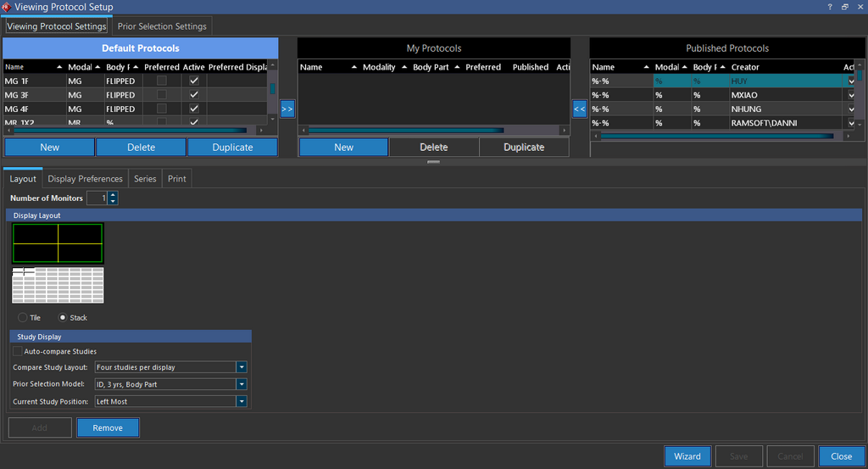Click the Default Protocols horizontal scrollbar
Screen dimensions: 868x469
[x=136, y=131]
